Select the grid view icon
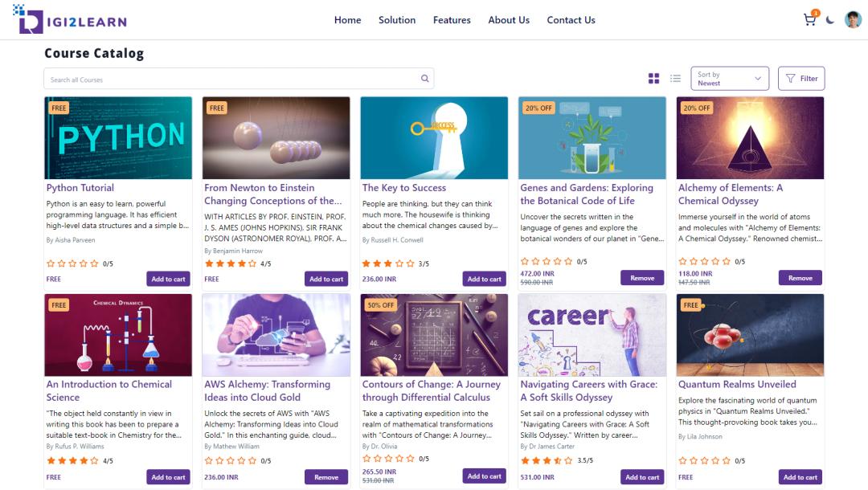The height and width of the screenshot is (490, 868). 652,77
